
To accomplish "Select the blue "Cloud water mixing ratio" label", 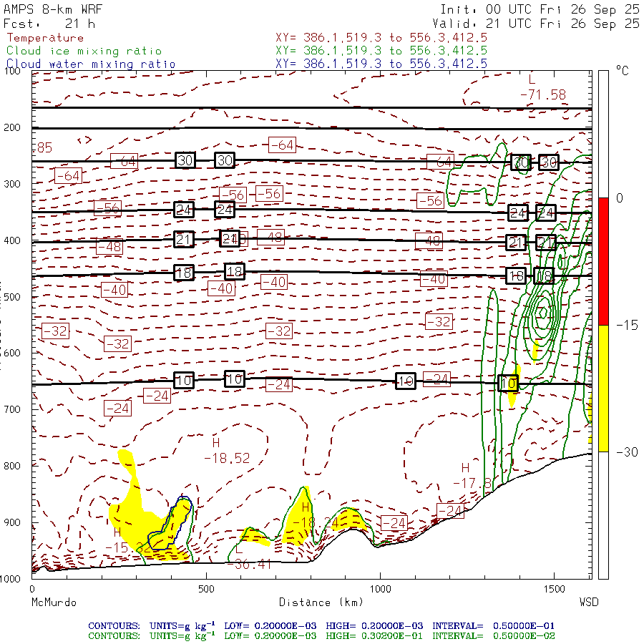I will tap(91, 64).
